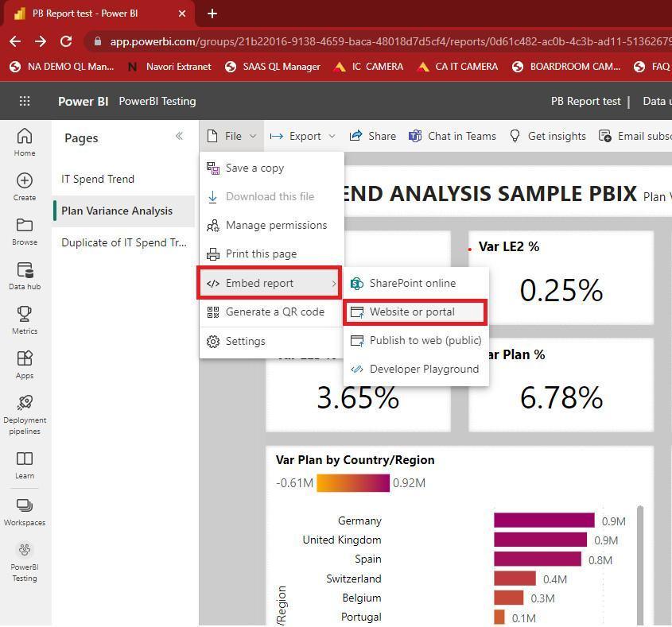Close the PB Report test tab
The height and width of the screenshot is (627, 672).
click(182, 14)
